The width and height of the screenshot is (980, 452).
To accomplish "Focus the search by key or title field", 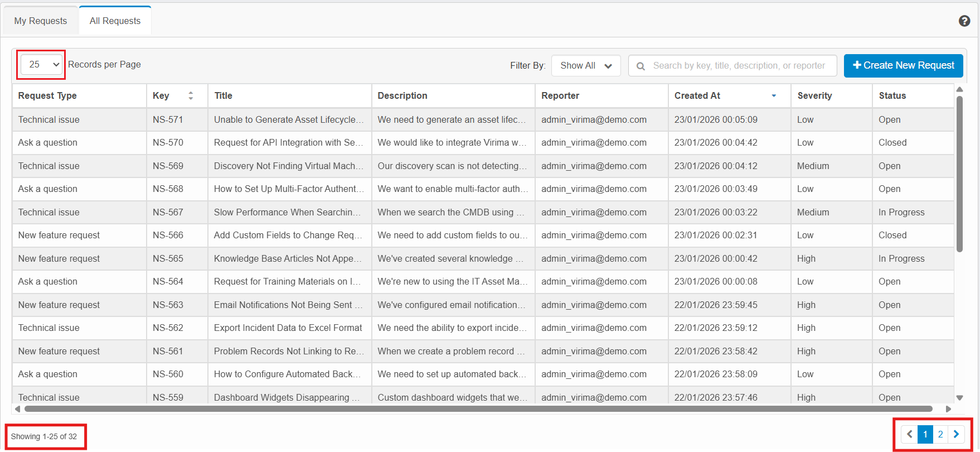I will point(739,66).
